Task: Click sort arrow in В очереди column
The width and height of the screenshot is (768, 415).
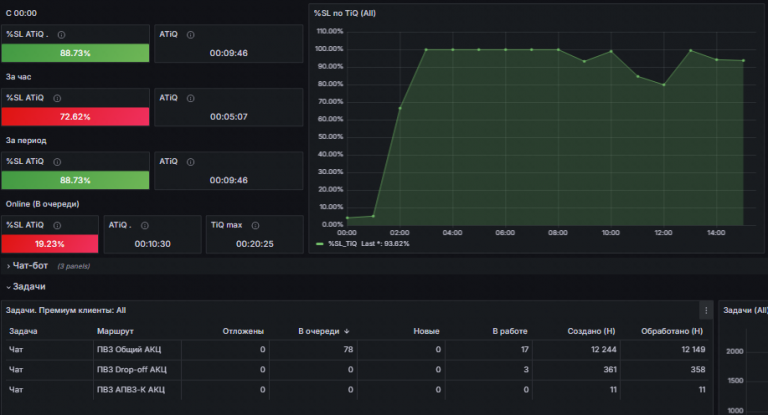Action: 347,332
